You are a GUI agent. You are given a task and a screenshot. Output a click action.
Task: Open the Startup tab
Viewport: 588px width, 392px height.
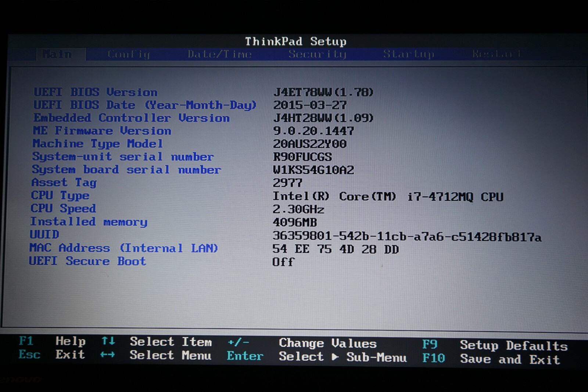tap(409, 54)
